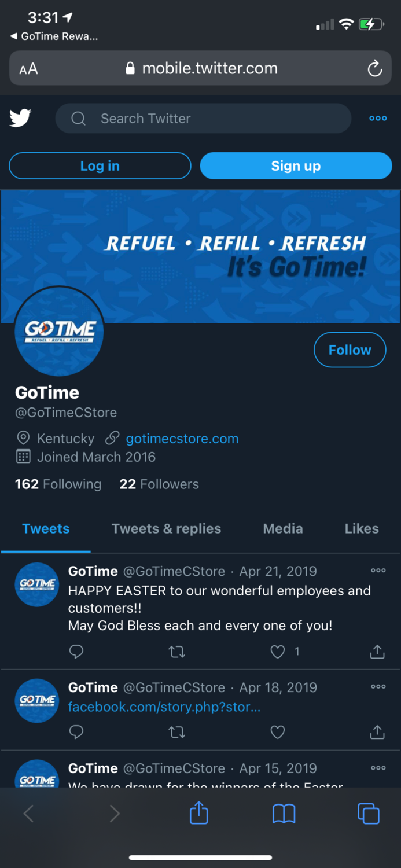Switch to the Tweets & replies tab

coord(166,528)
